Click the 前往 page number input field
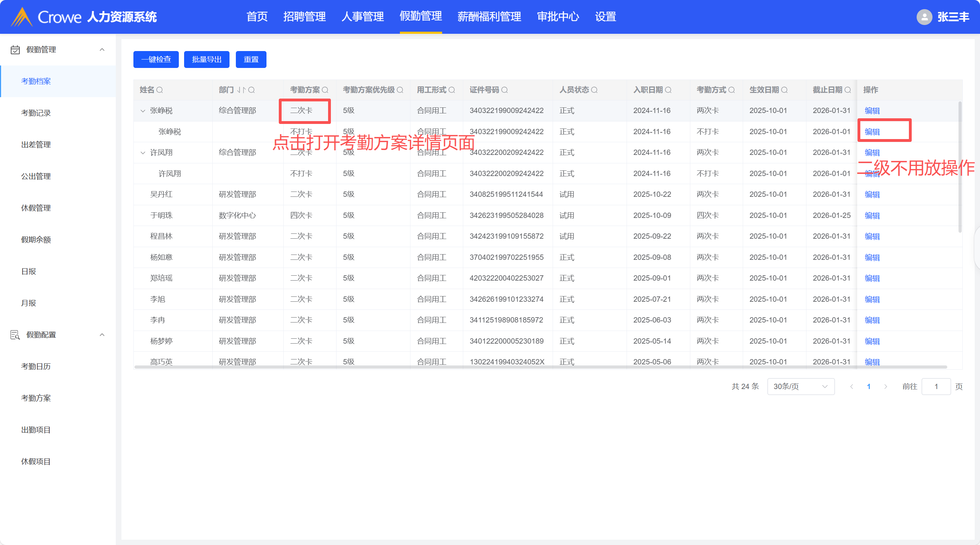The height and width of the screenshot is (545, 980). coord(936,386)
